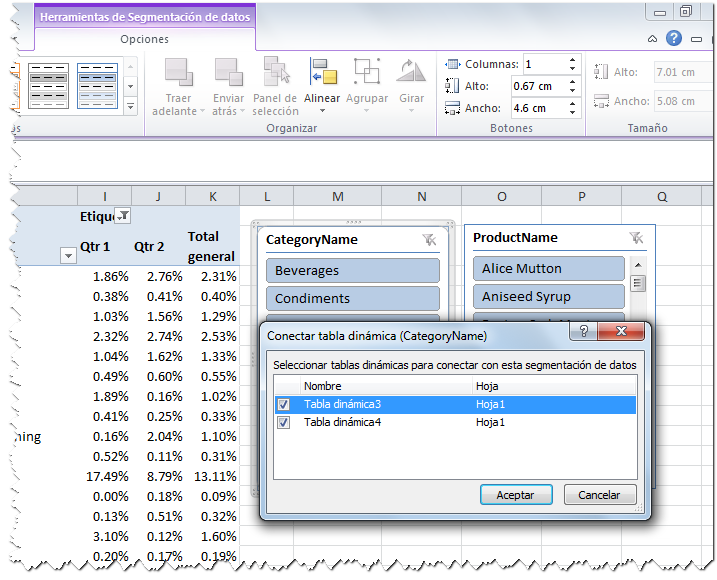Select Alice Mutton slicer item
Image resolution: width=717 pixels, height=580 pixels.
pos(549,269)
